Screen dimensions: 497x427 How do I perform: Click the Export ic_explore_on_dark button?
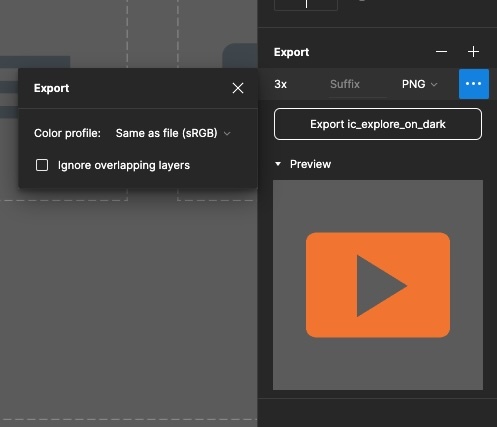click(378, 124)
